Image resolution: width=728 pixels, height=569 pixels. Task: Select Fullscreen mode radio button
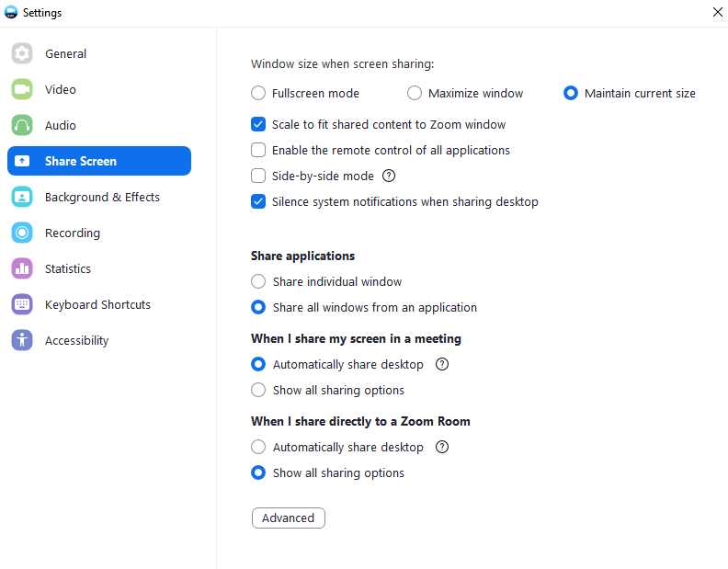coord(258,93)
